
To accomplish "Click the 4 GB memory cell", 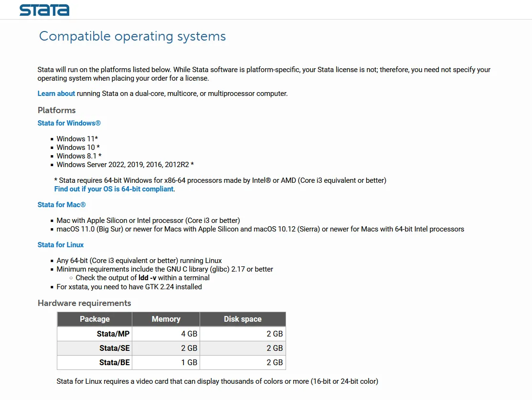I will 189,334.
